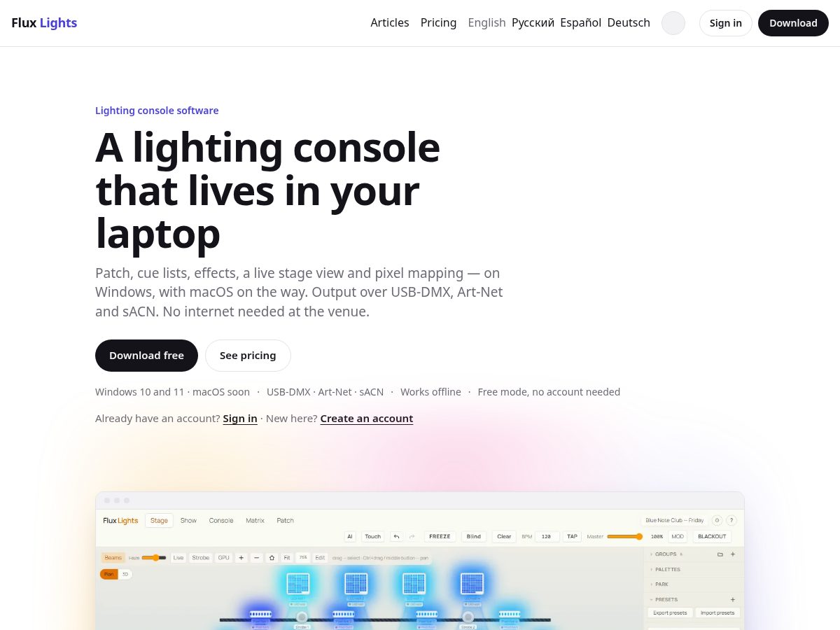This screenshot has height=630, width=840.
Task: Toggle the Strobe button on the stage toolbar
Action: pos(201,558)
